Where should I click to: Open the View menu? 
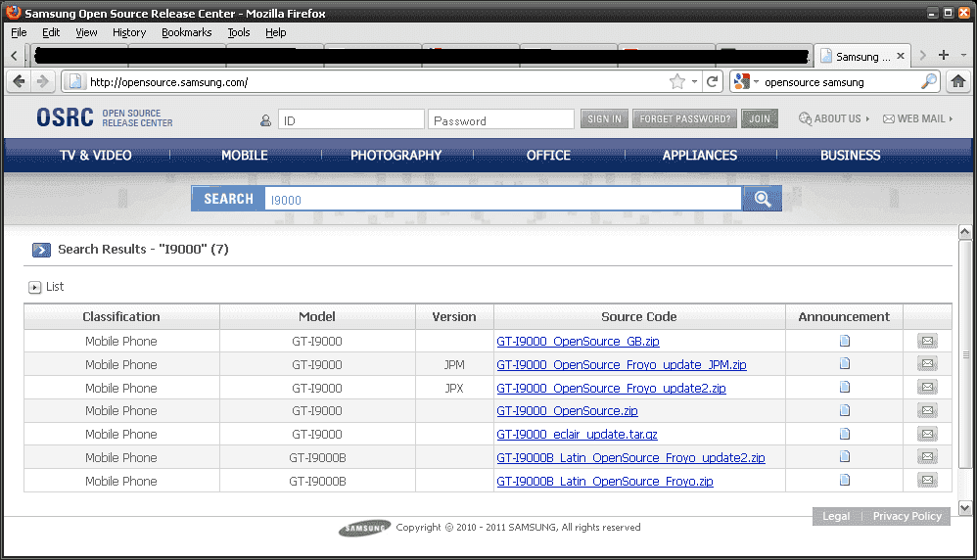pos(86,32)
